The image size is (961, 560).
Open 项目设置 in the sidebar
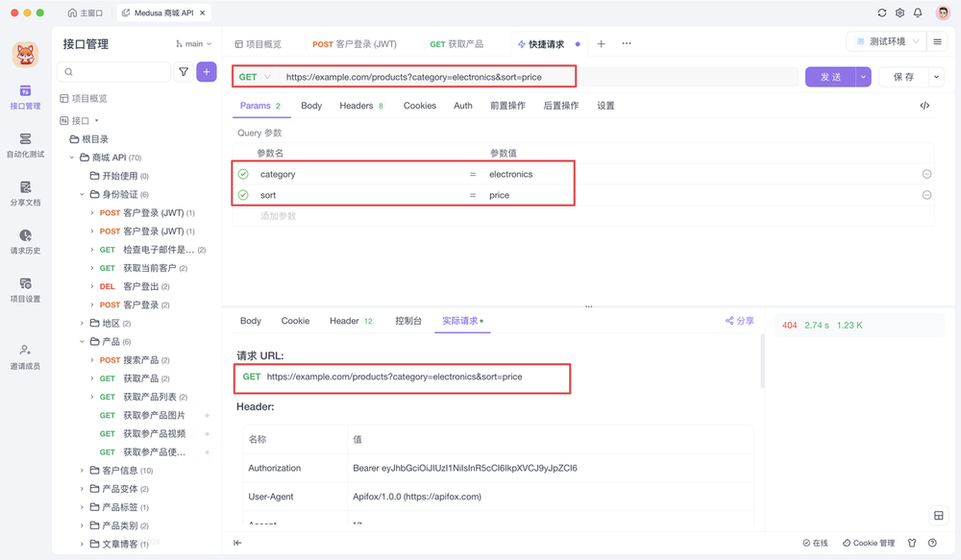click(25, 291)
